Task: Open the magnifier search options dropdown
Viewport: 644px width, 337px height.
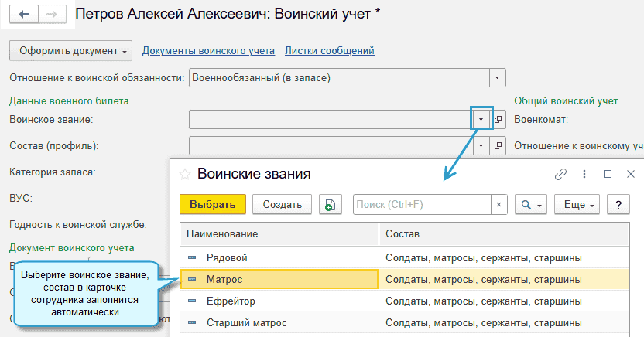Action: click(531, 204)
